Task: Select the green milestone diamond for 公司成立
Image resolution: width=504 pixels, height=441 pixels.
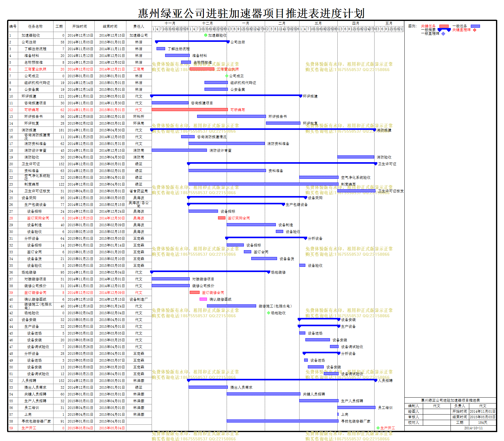Action: pyautogui.click(x=227, y=76)
